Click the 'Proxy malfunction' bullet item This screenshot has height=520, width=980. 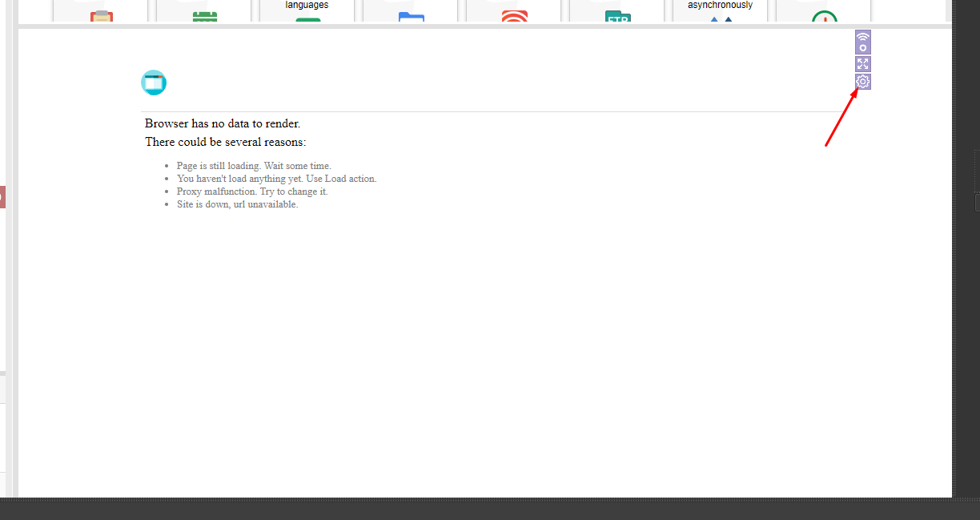252,191
